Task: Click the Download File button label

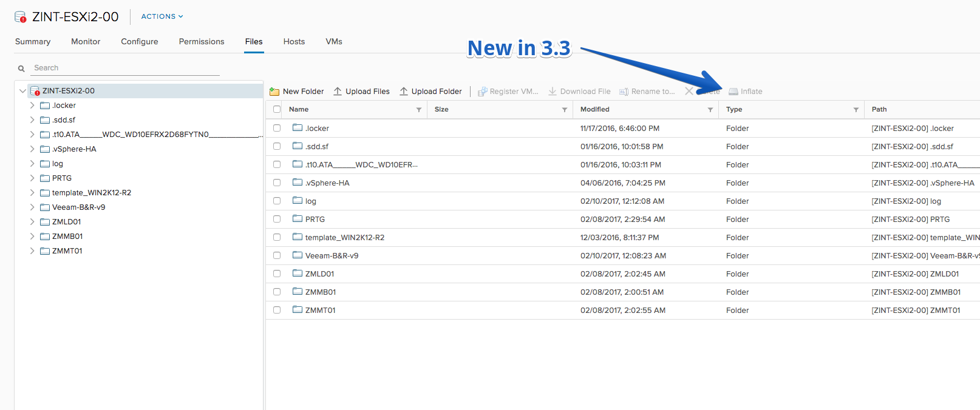Action: (x=585, y=92)
